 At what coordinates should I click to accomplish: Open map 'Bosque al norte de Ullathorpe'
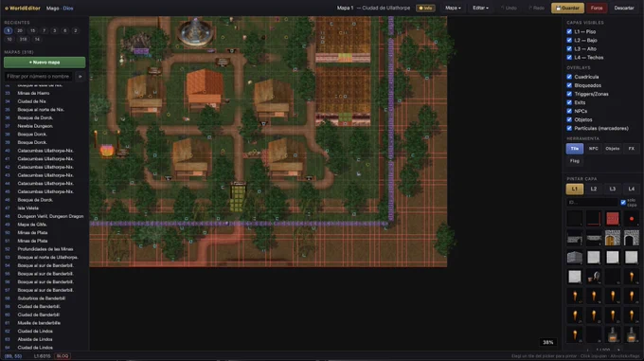pos(45,258)
